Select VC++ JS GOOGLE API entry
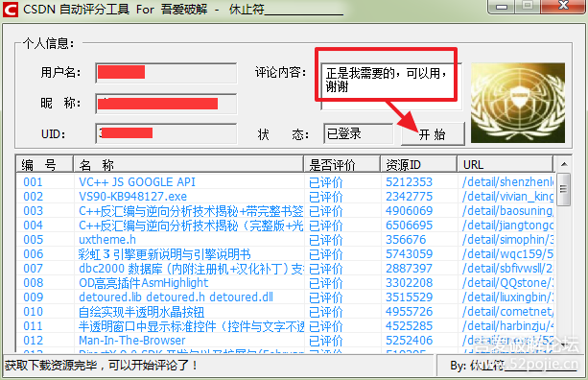The width and height of the screenshot is (588, 380). pos(137,182)
